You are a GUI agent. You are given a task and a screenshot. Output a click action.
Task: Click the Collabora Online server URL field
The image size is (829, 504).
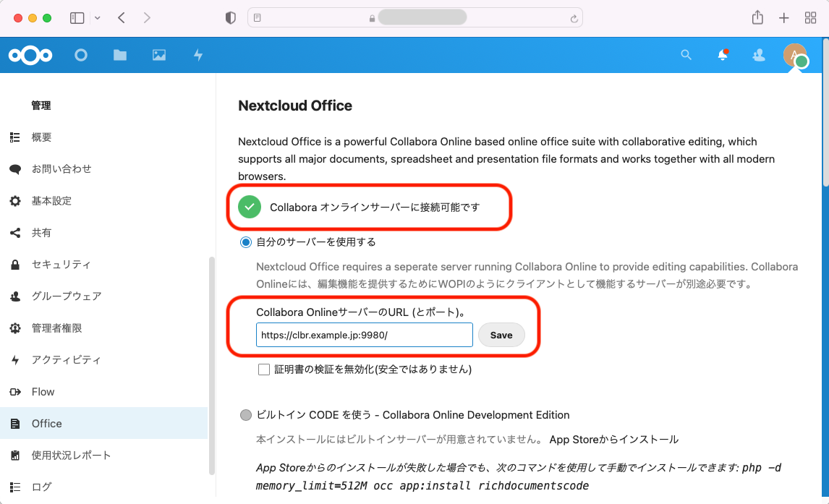point(365,335)
